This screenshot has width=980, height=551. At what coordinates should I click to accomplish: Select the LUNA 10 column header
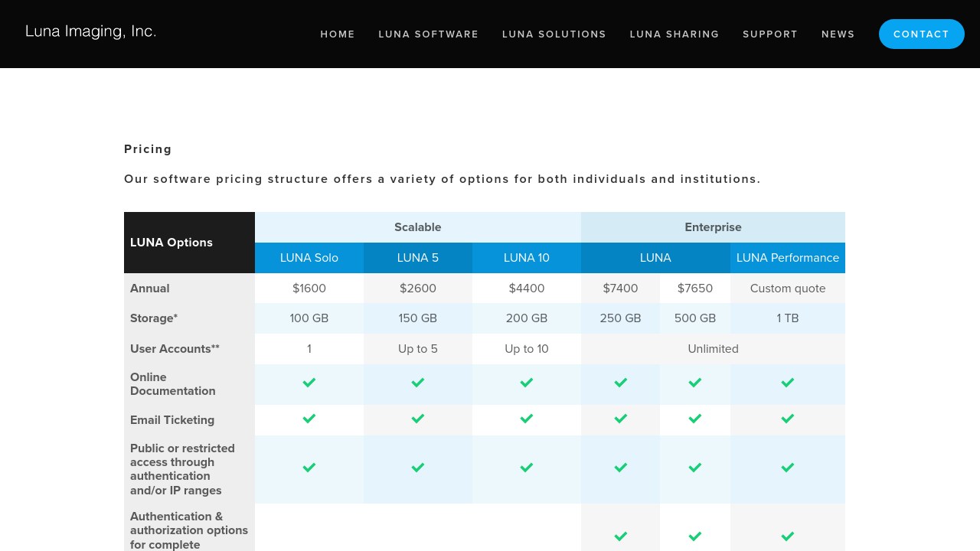[527, 258]
